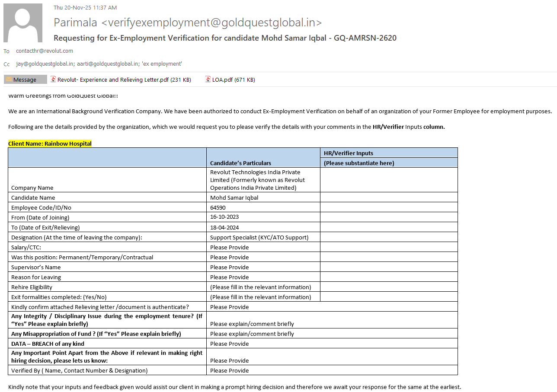
Task: Switch to the Message tab
Action: point(25,80)
